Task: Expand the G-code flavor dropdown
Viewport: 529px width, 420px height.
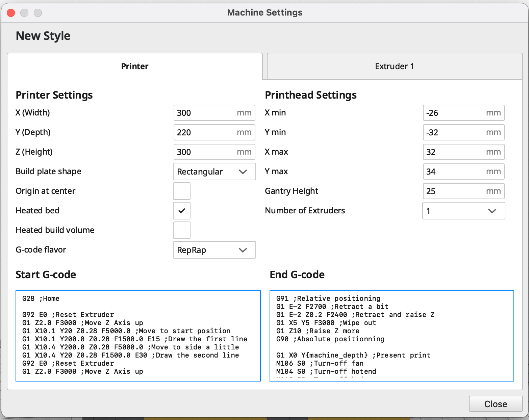Action: (x=215, y=250)
